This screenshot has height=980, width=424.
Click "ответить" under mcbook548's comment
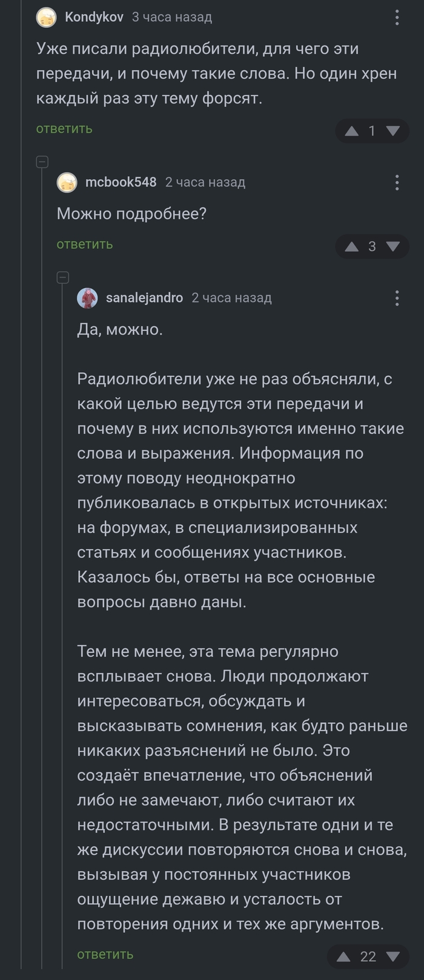(84, 244)
